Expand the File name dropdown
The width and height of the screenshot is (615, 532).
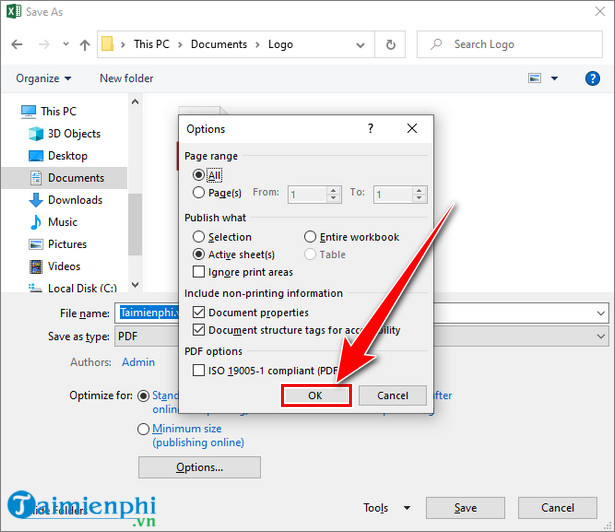(x=601, y=313)
